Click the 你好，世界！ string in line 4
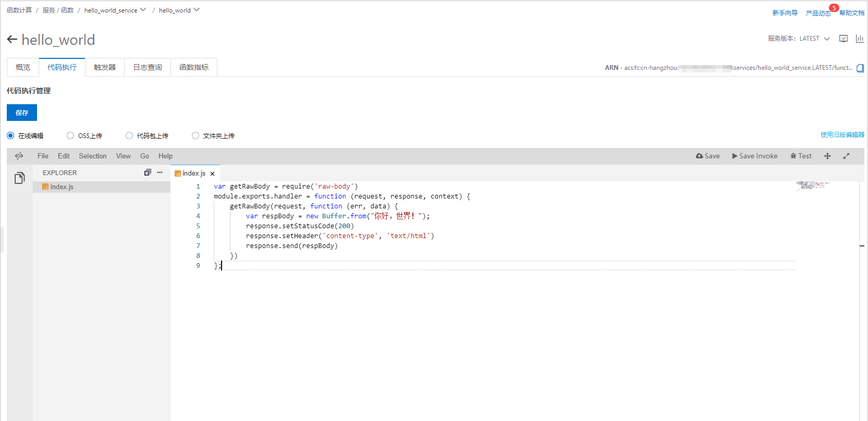This screenshot has width=868, height=421. coord(396,216)
